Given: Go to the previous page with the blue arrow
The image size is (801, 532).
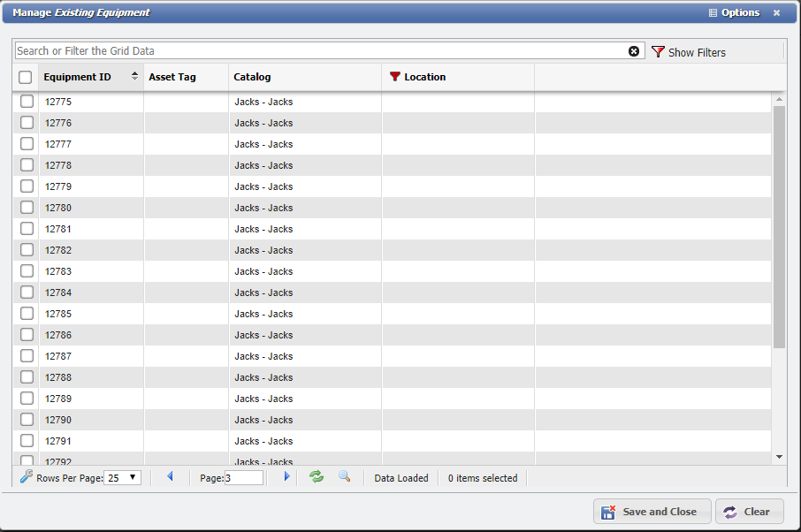Looking at the screenshot, I should (170, 477).
